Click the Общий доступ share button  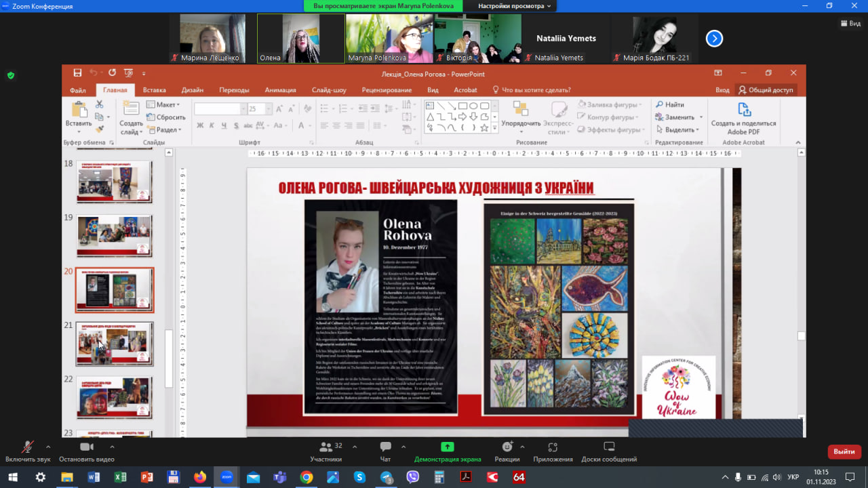click(x=766, y=90)
